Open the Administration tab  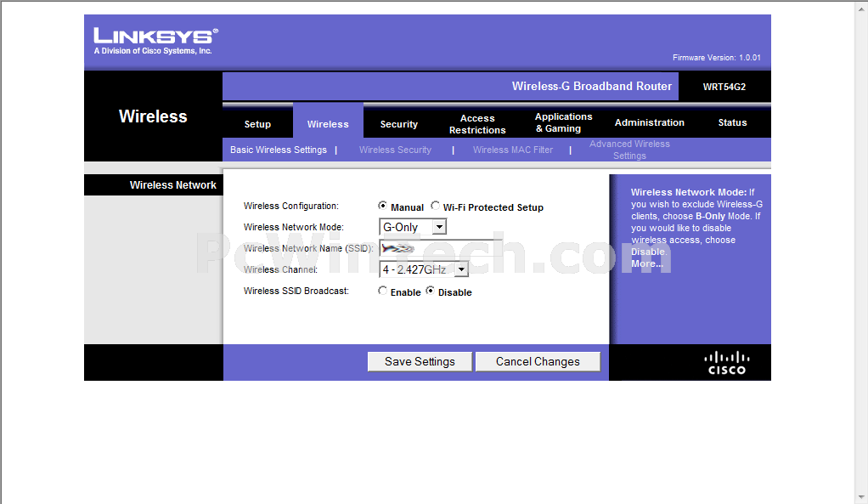pyautogui.click(x=650, y=122)
